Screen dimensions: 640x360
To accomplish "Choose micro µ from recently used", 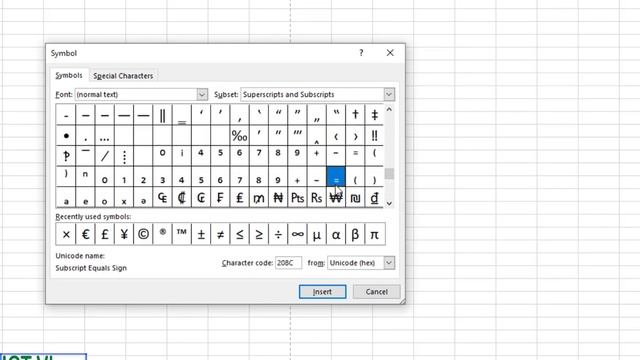I will [x=317, y=234].
